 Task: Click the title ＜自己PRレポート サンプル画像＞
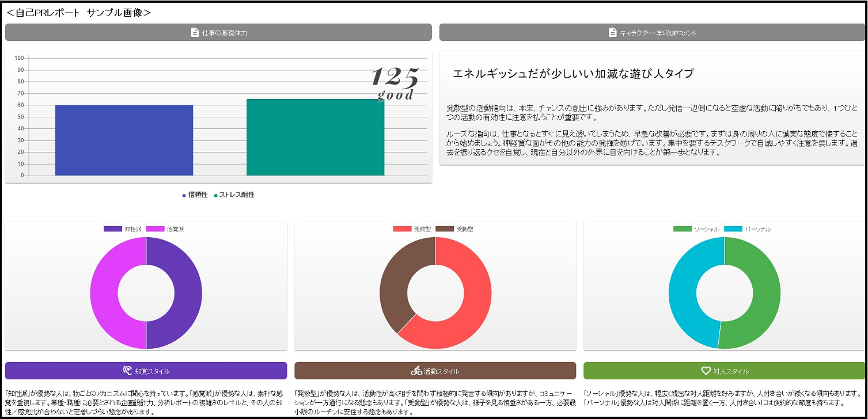pos(79,12)
